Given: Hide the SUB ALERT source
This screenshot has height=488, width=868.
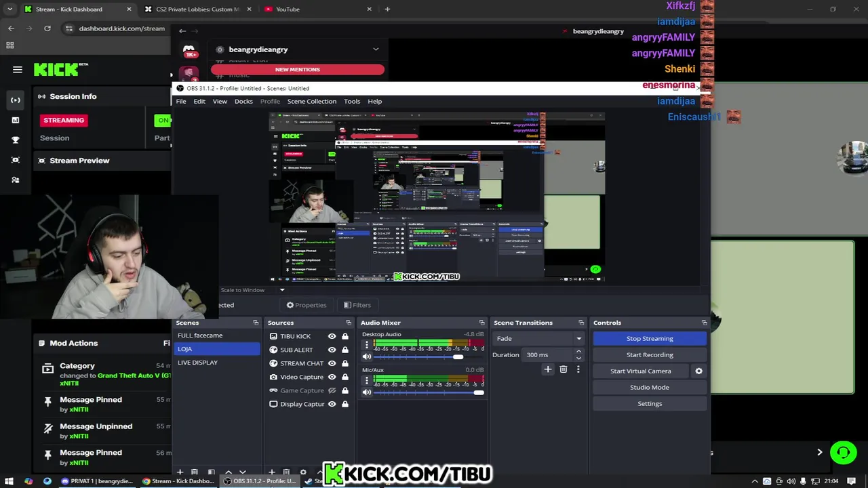Looking at the screenshot, I should (332, 350).
